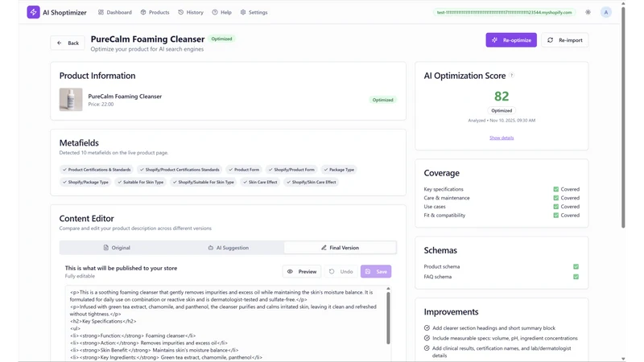Select the Shopify/Product Form chip
Screen dimensions: 644x362
click(291, 170)
